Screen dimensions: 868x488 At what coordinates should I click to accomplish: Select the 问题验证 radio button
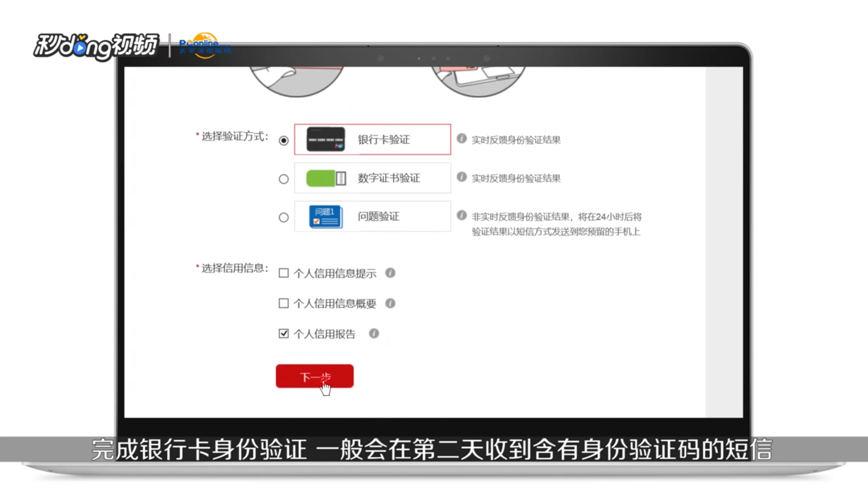(283, 217)
